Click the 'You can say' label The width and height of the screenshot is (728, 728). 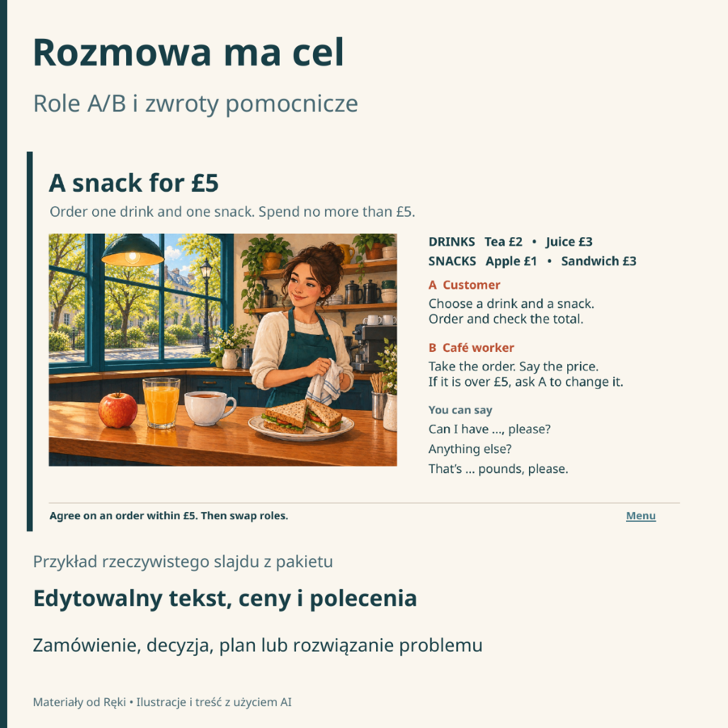(x=460, y=410)
